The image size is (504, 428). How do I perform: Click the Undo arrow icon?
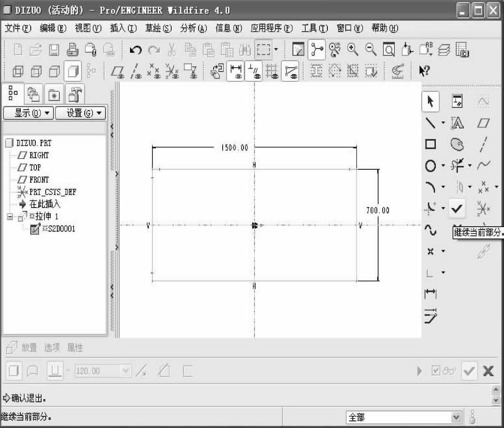(x=135, y=50)
